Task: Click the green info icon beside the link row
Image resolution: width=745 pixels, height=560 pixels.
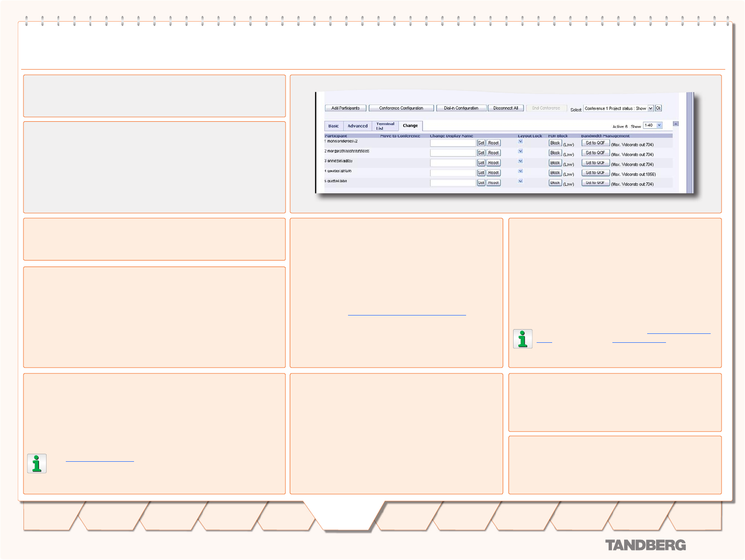Action: pos(523,339)
